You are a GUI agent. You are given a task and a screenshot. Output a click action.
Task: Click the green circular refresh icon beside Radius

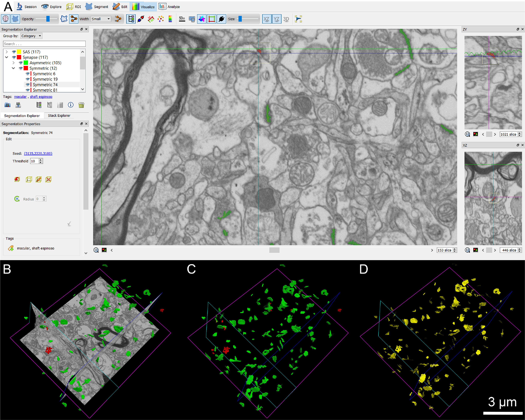pos(17,199)
